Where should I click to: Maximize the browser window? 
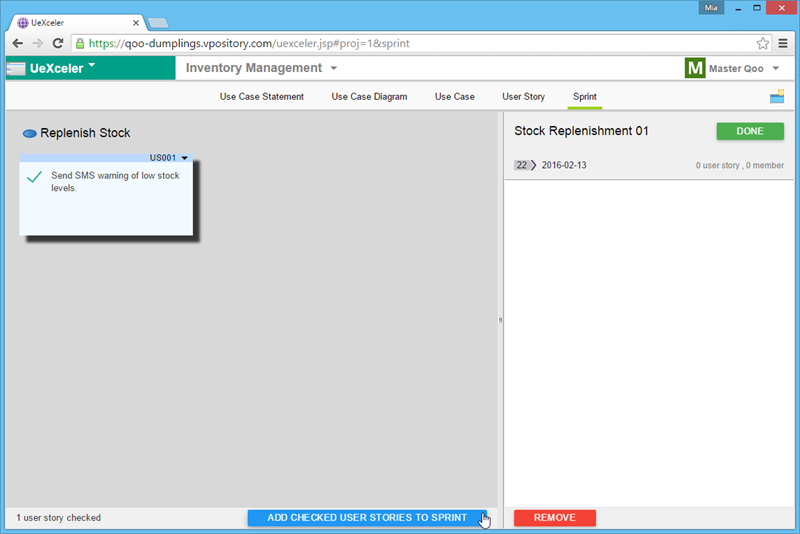click(x=757, y=8)
